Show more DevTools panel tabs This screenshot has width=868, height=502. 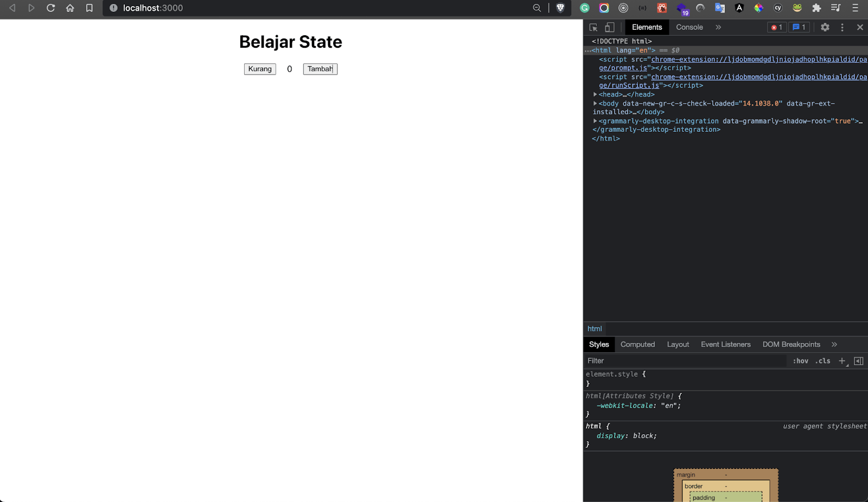[x=718, y=27]
